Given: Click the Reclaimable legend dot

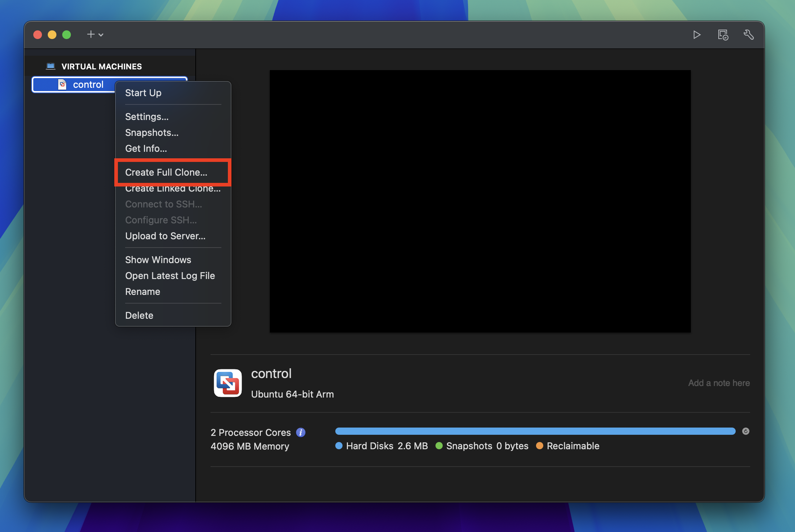Looking at the screenshot, I should pyautogui.click(x=540, y=446).
